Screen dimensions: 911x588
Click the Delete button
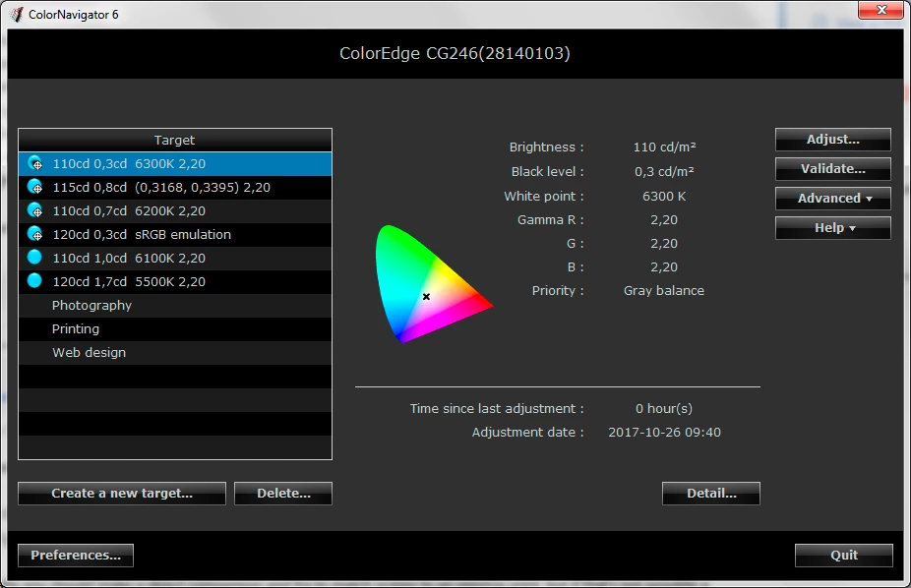(283, 494)
